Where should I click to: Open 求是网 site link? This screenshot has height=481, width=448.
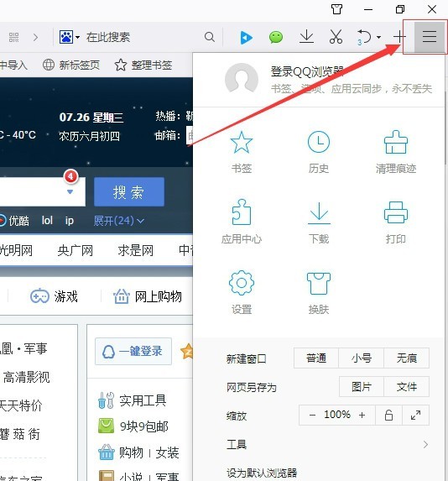(136, 251)
